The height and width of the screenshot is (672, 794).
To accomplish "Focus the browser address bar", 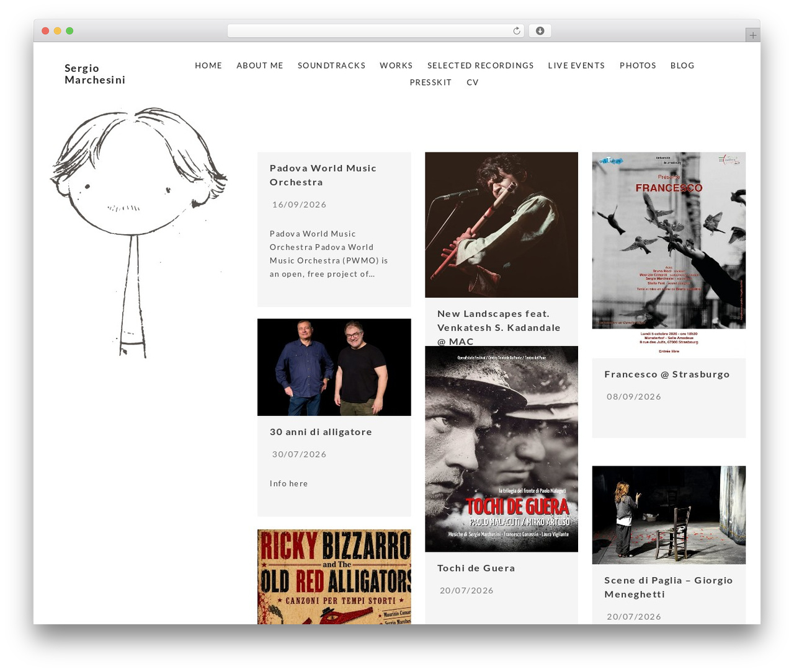I will pyautogui.click(x=375, y=31).
